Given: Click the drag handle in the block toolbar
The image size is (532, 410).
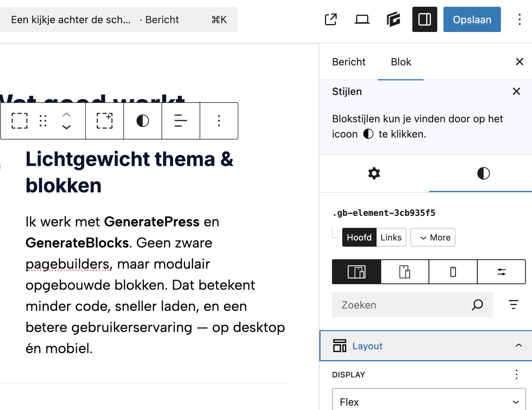Looking at the screenshot, I should (43, 120).
